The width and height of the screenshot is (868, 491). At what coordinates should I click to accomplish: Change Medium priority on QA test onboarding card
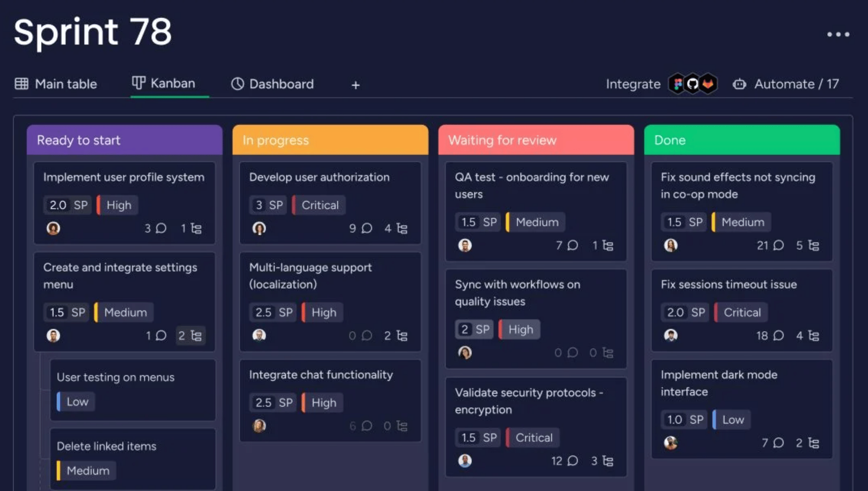(x=537, y=222)
